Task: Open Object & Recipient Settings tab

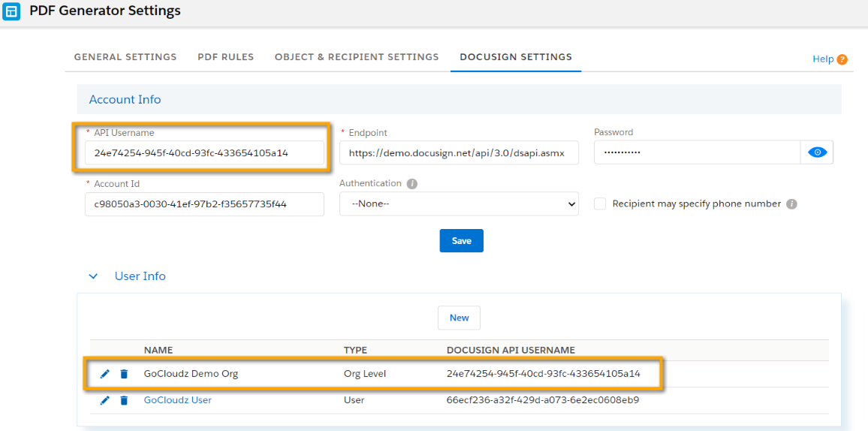Action: [x=357, y=57]
